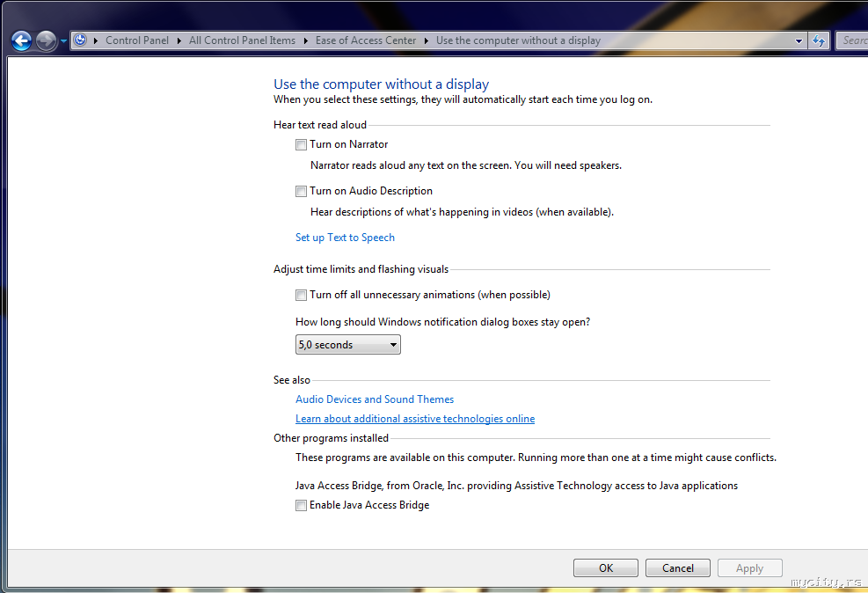Click the 'Other programs installed' section label
Image resolution: width=868 pixels, height=593 pixels.
point(331,438)
